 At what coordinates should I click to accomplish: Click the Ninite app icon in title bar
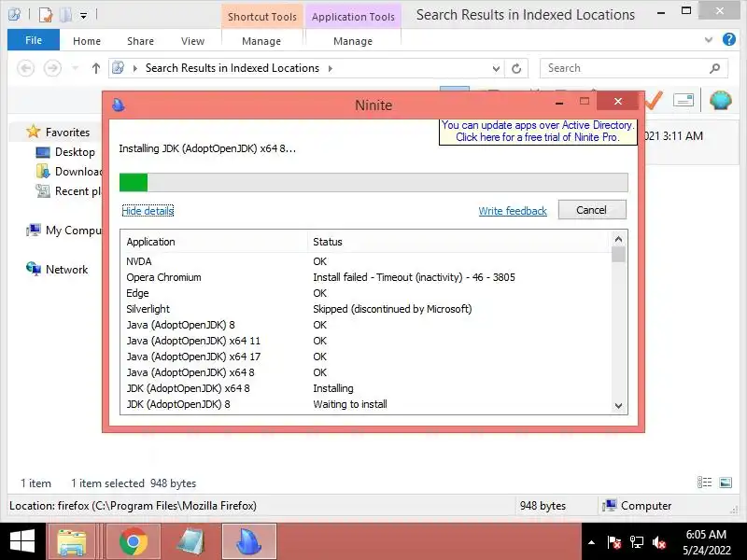tap(119, 105)
